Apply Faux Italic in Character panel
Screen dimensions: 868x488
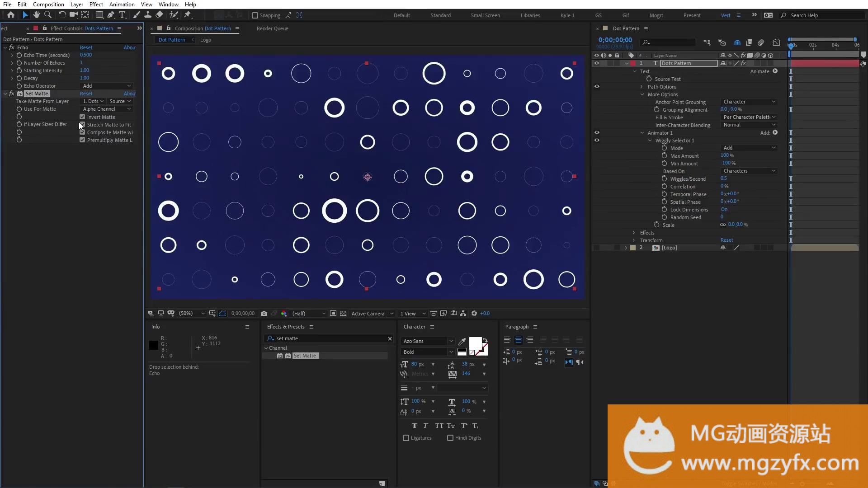click(425, 426)
